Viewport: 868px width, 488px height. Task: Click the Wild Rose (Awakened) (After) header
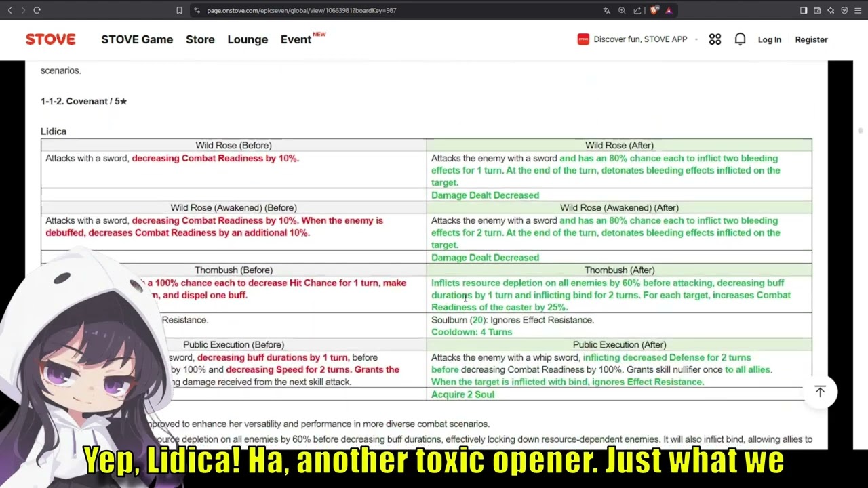619,207
